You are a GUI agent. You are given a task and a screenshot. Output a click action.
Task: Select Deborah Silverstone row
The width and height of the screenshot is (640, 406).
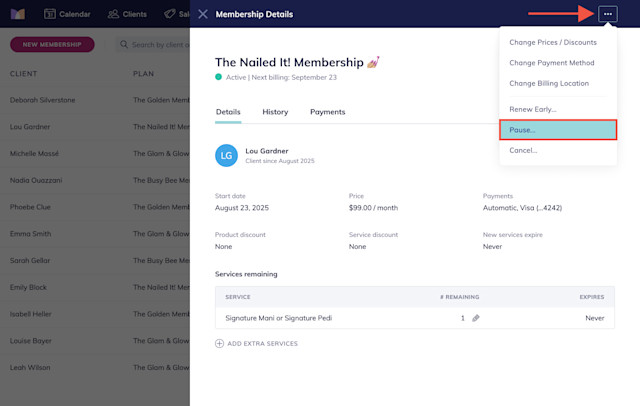95,100
